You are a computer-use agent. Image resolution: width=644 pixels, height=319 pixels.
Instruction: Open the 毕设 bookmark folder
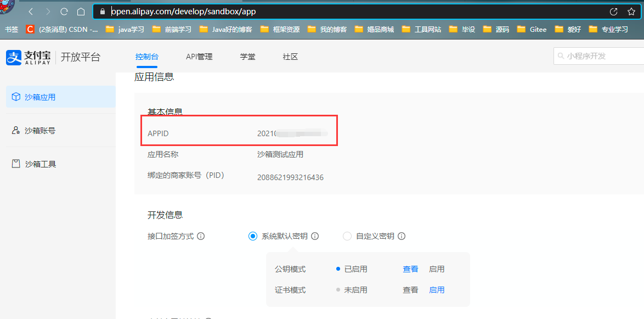pos(462,29)
